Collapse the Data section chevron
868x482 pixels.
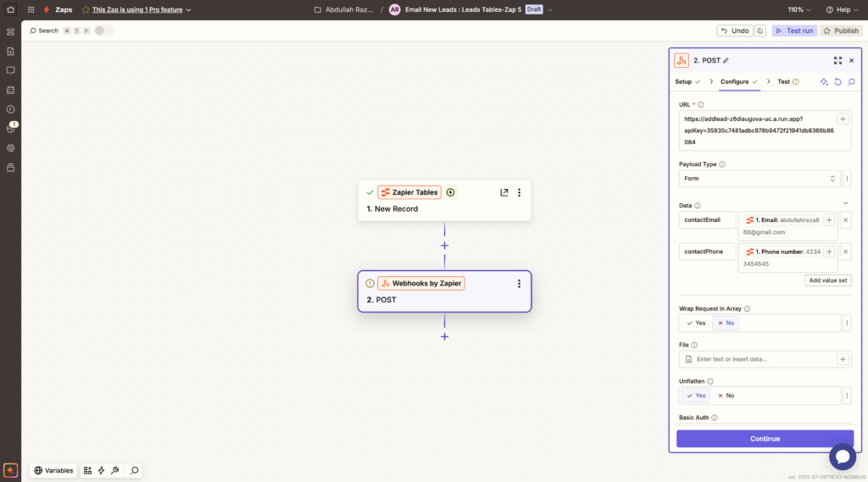click(x=845, y=203)
